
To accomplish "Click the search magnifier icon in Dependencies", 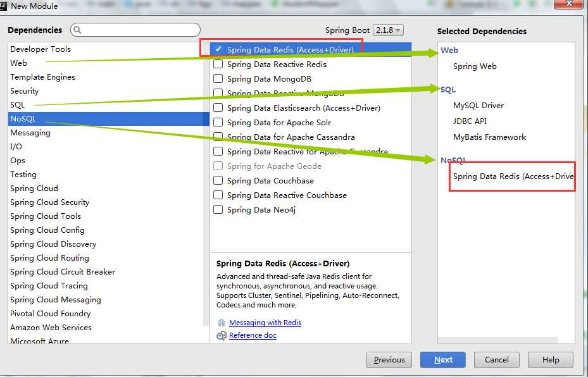I will [77, 30].
